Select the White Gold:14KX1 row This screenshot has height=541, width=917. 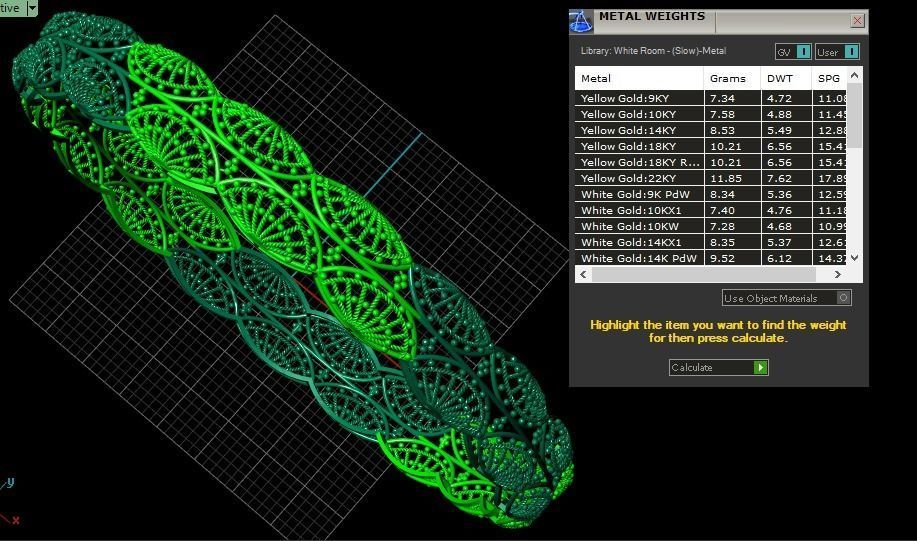pyautogui.click(x=711, y=242)
